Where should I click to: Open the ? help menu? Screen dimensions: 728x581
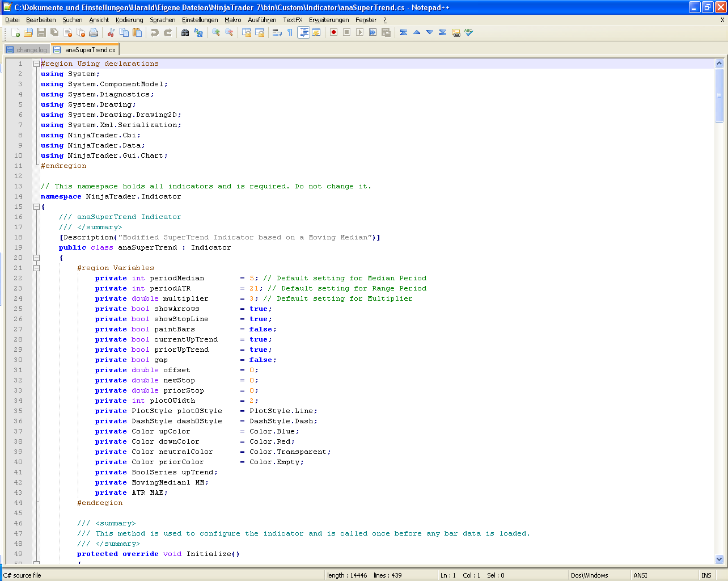pos(385,20)
